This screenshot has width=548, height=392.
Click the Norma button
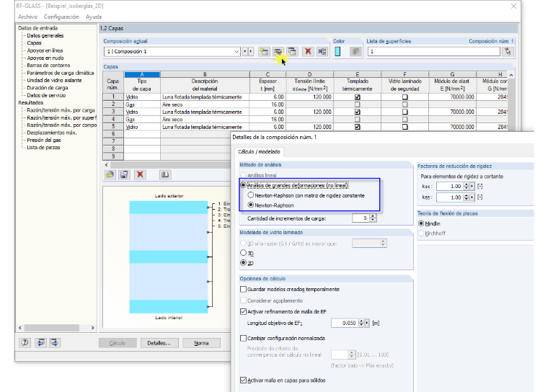pos(201,343)
